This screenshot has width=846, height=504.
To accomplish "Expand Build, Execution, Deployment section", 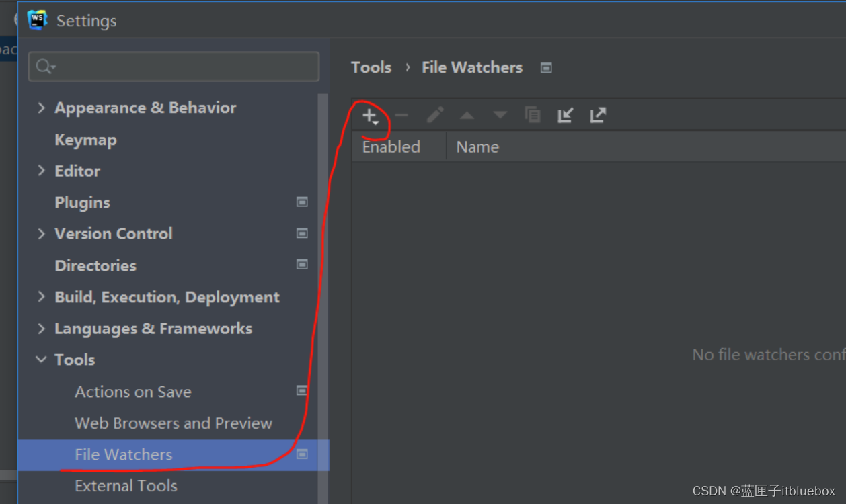I will coord(42,296).
